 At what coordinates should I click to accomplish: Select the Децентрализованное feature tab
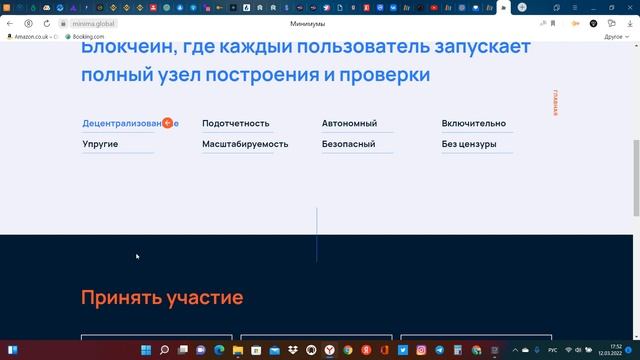click(x=130, y=123)
